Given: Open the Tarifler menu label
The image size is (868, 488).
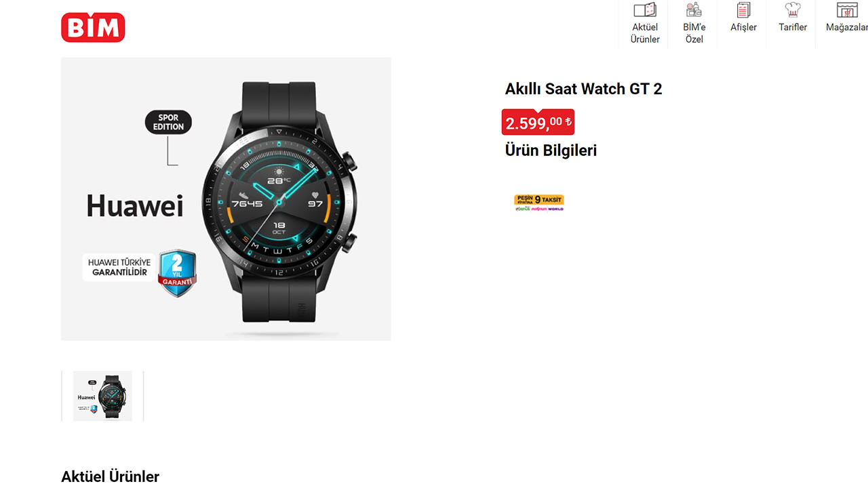Looking at the screenshot, I should click(793, 27).
